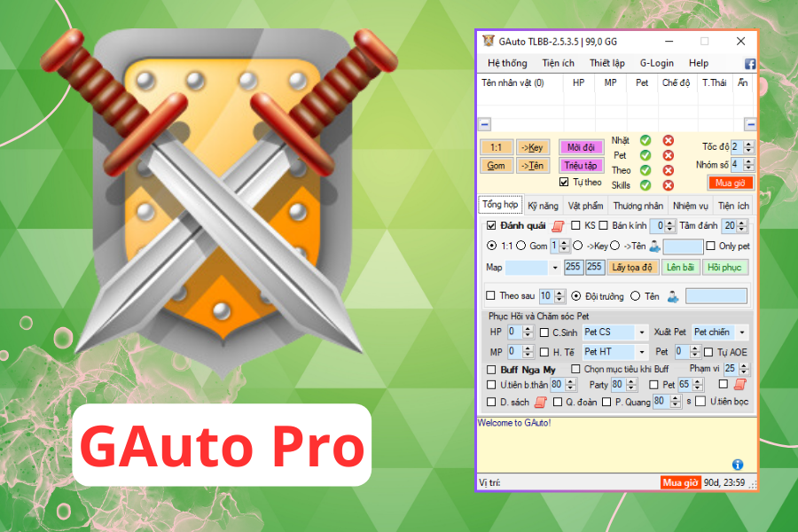Open the scroll icon beside Đánh quái
The width and height of the screenshot is (798, 532).
(x=558, y=226)
